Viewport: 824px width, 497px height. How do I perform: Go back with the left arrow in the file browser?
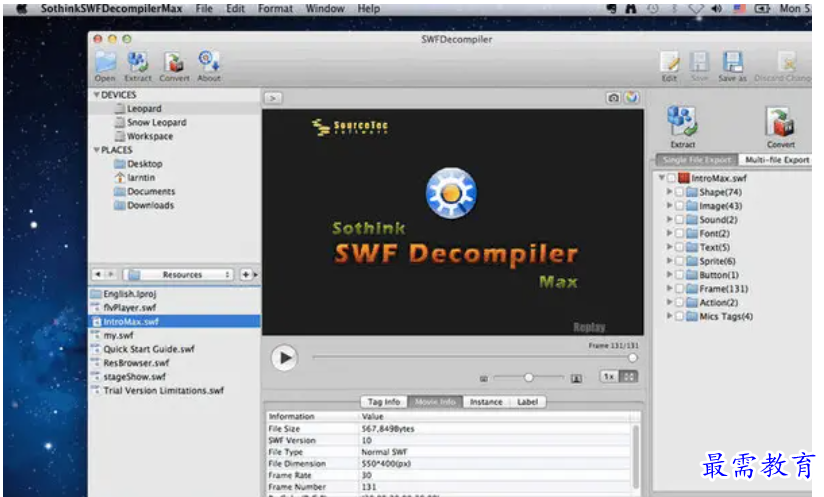coord(98,274)
